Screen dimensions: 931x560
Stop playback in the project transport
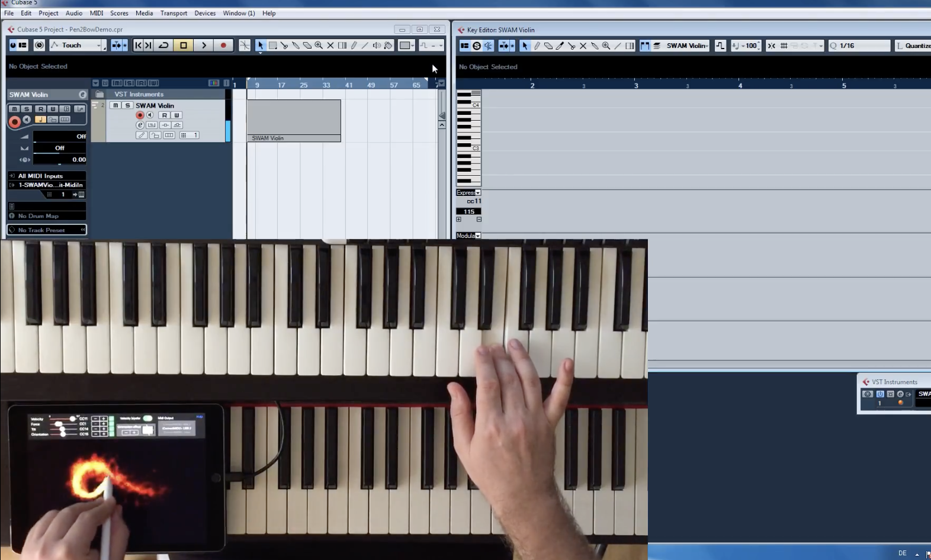click(184, 45)
